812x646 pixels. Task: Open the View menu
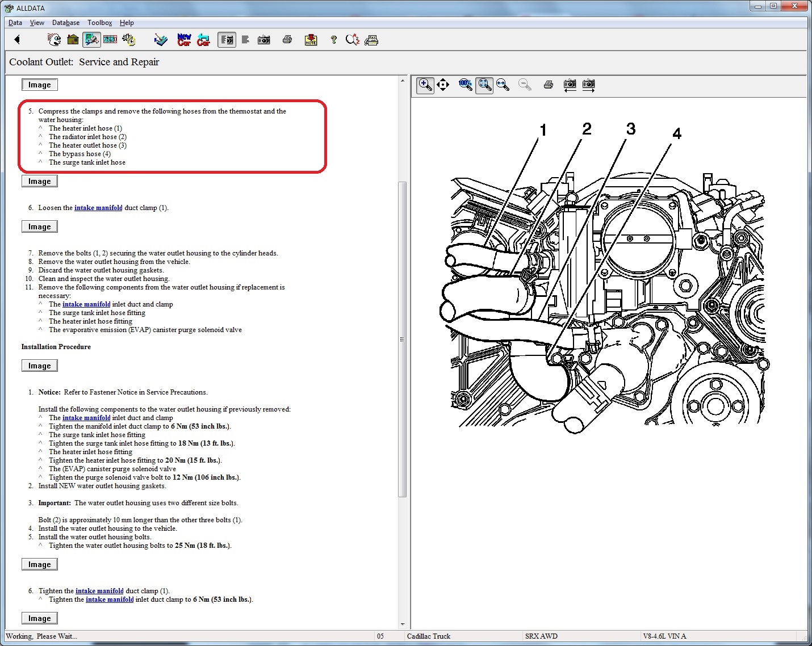click(37, 23)
